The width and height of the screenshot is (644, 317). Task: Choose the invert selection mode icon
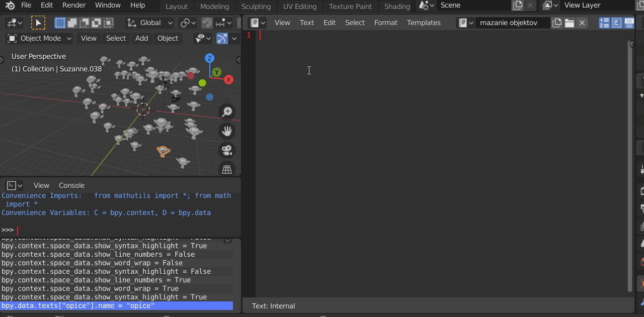click(x=96, y=23)
